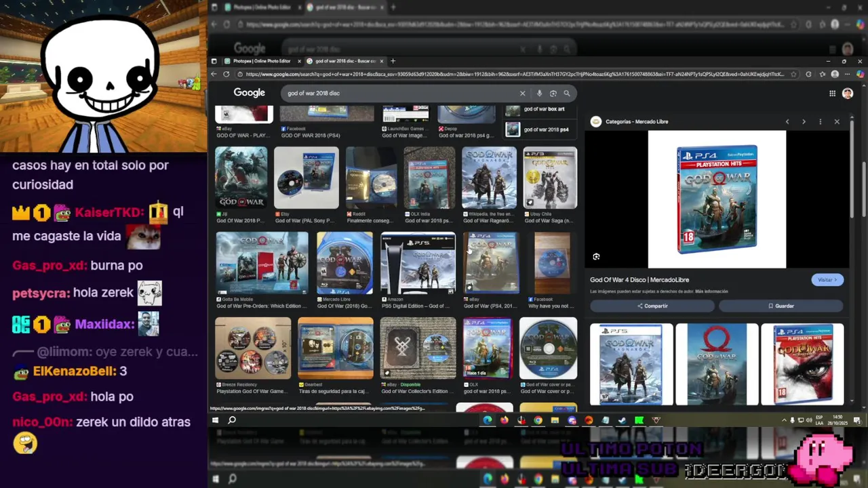868x488 pixels.
Task: Open three-dot menu in preview panel
Action: click(821, 122)
